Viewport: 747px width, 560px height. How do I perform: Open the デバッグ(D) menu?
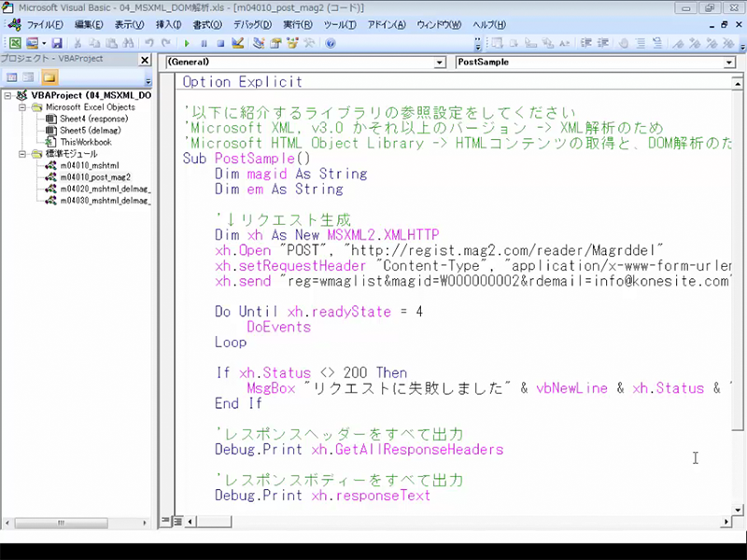[252, 24]
